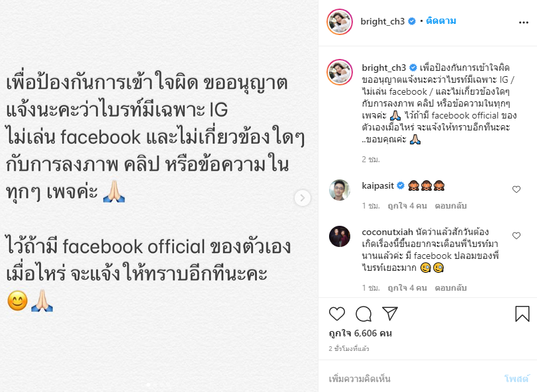The image size is (537, 392).
Task: Like kaipasit's comment with the heart
Action: tap(516, 189)
